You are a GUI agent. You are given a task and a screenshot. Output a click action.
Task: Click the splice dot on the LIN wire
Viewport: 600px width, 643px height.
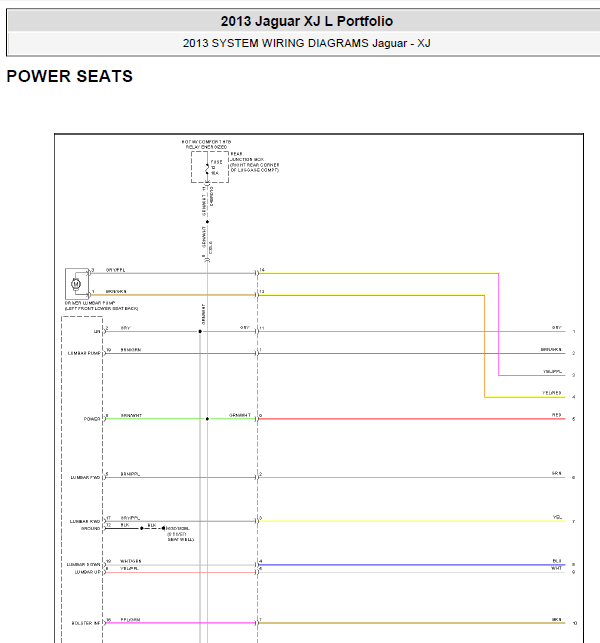tap(200, 331)
